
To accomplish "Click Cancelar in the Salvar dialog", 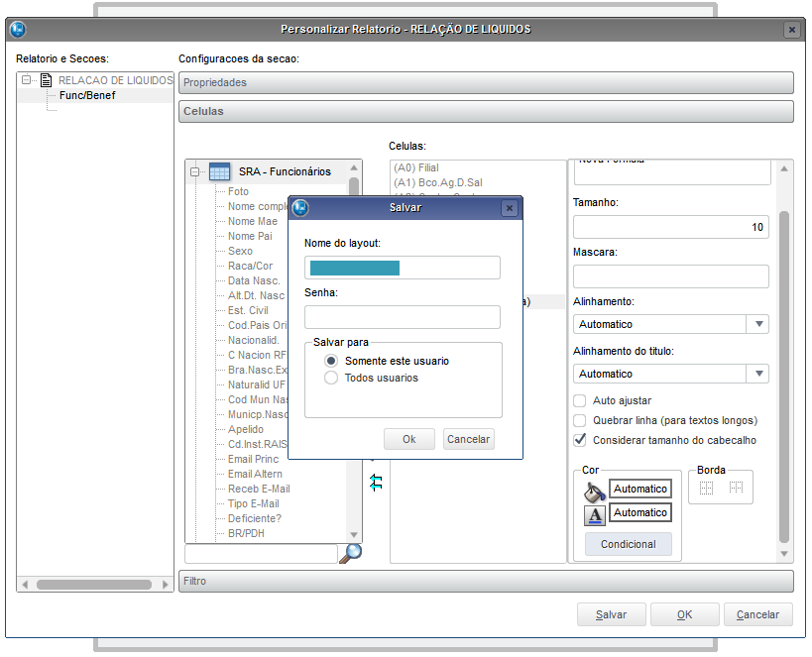I will [468, 439].
